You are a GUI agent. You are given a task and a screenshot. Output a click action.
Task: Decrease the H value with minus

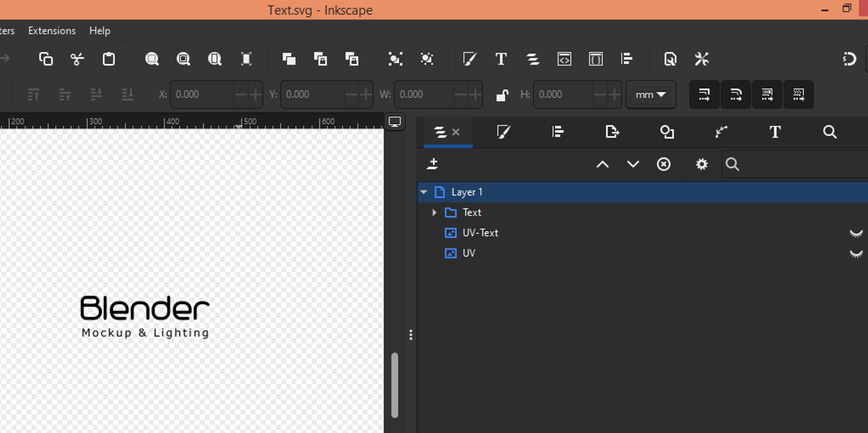[x=600, y=95]
